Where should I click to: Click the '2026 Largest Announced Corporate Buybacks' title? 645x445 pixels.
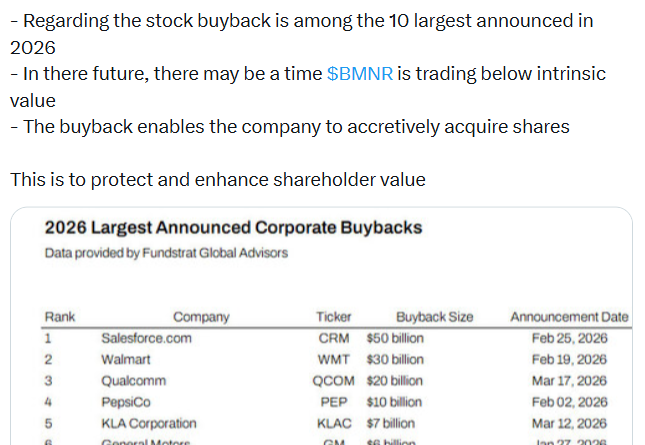233,228
